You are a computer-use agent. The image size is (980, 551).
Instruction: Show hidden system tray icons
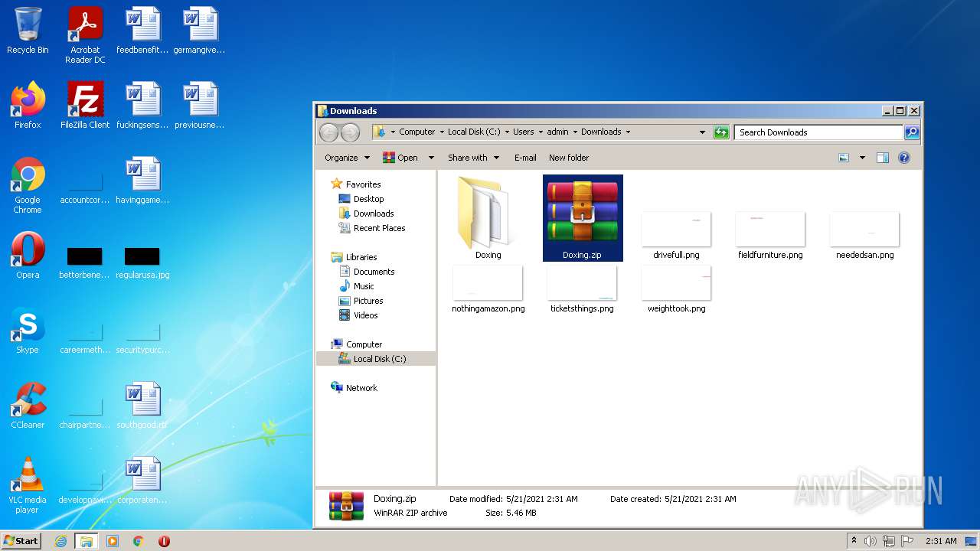tap(854, 541)
